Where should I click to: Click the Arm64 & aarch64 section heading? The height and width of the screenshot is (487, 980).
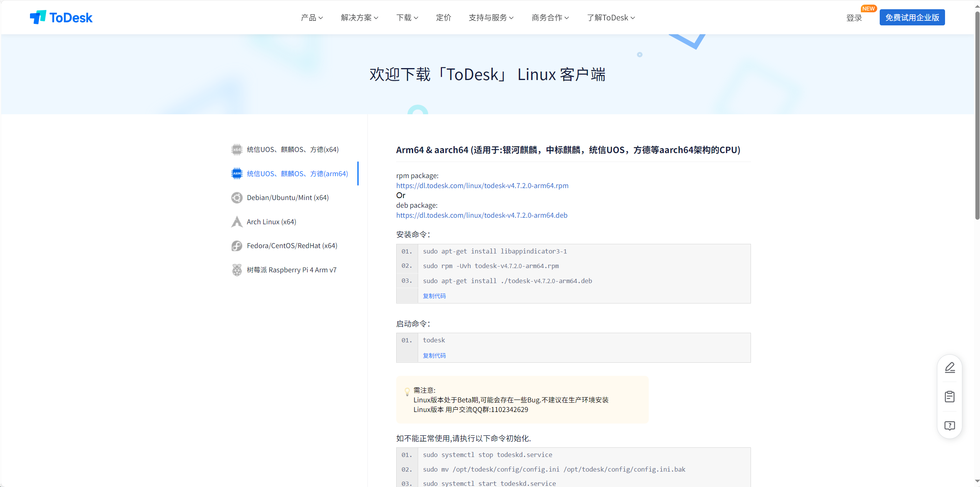(568, 150)
